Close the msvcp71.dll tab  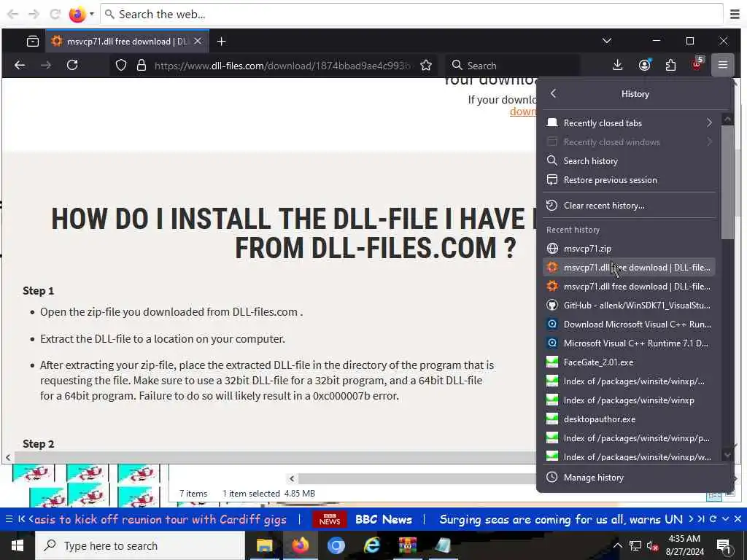coord(198,41)
